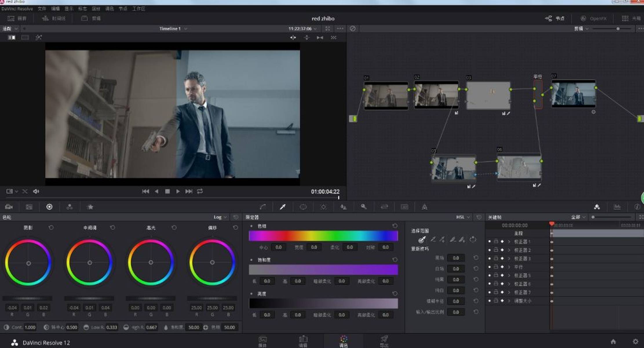Open the 调色 menu in menu bar
Viewport: 644px width, 348px height.
click(110, 9)
